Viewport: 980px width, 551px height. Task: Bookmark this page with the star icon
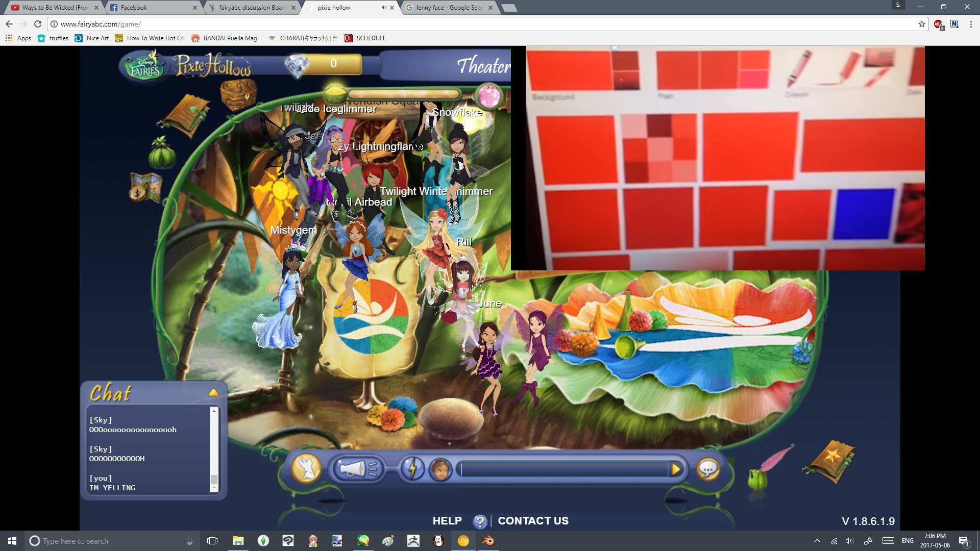(922, 23)
